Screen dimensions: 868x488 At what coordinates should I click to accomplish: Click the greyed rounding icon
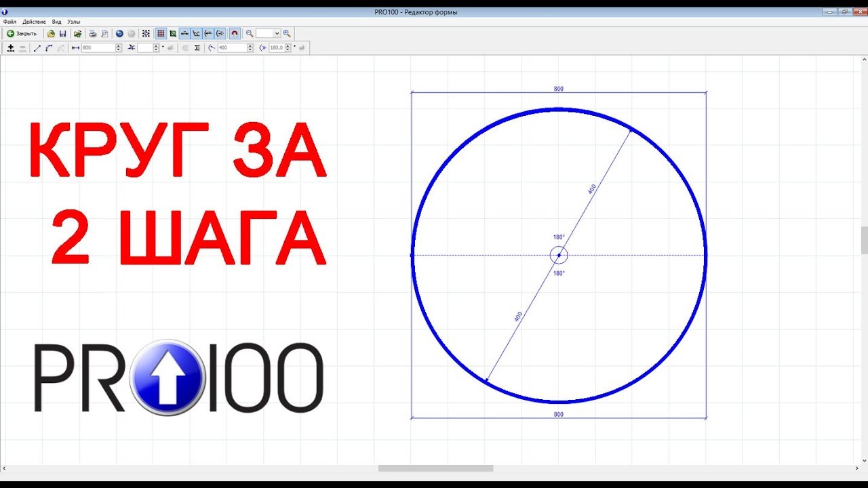coord(185,48)
